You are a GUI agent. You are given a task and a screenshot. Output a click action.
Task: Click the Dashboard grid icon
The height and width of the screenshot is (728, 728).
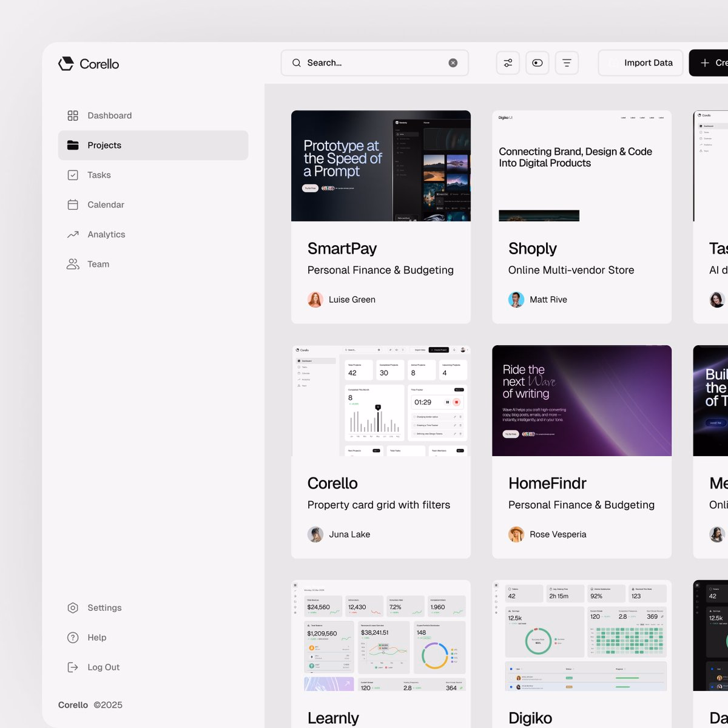pos(73,115)
